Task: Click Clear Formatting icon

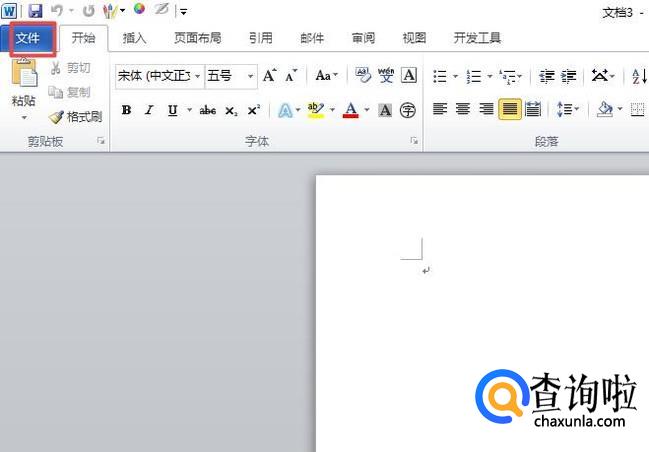Action: click(x=363, y=75)
